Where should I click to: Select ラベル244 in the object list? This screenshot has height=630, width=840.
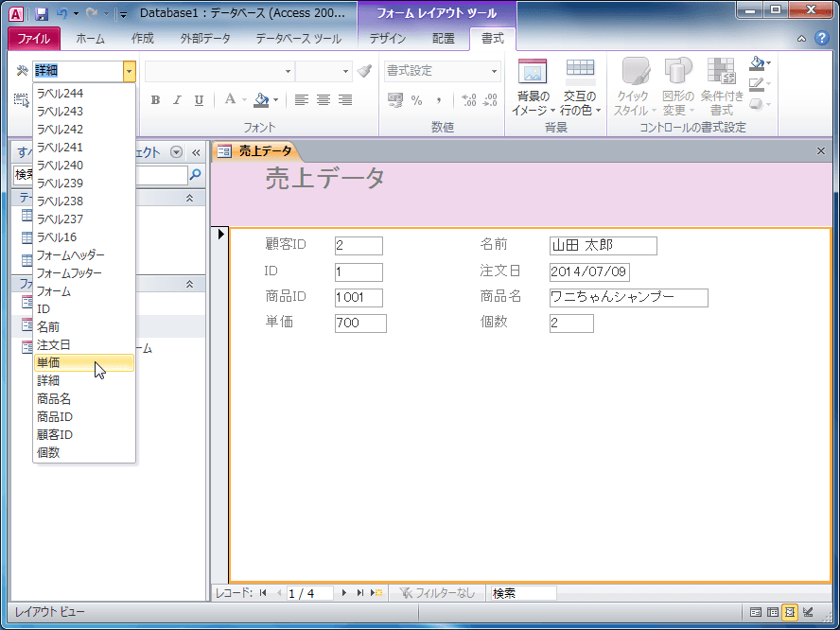[x=83, y=94]
